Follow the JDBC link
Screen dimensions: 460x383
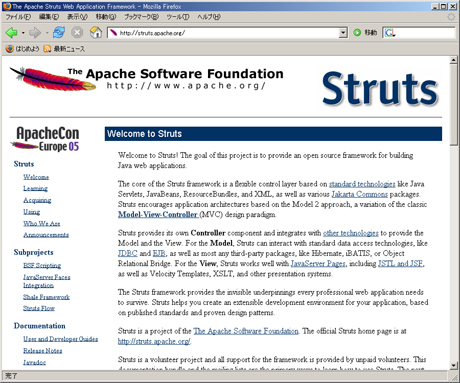pyautogui.click(x=128, y=253)
